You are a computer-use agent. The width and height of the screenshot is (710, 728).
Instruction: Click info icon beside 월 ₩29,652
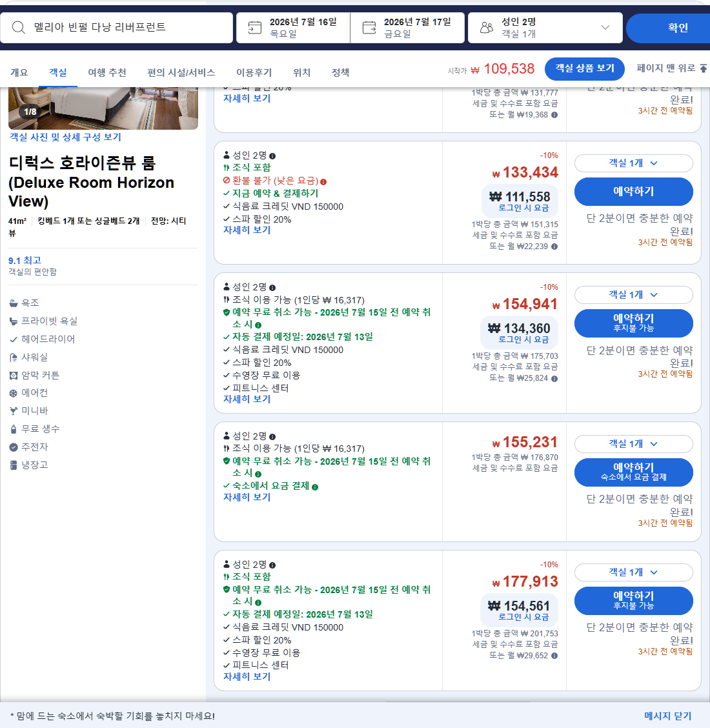pos(554,656)
